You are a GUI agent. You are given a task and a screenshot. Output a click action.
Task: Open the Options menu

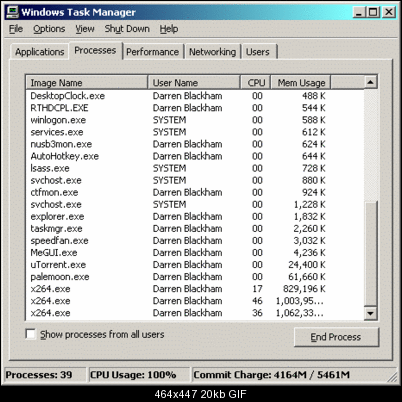[49, 29]
